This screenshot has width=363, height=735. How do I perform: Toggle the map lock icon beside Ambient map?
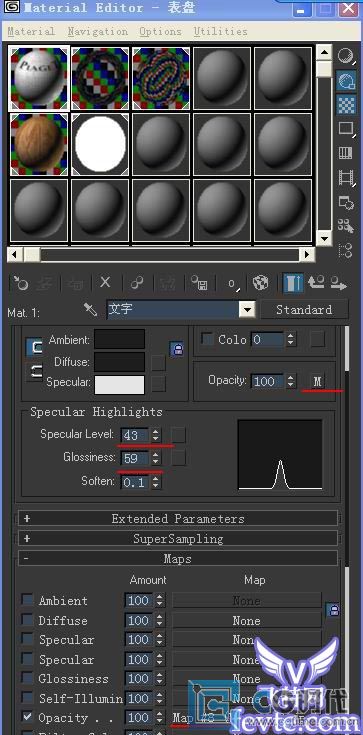coord(333,610)
